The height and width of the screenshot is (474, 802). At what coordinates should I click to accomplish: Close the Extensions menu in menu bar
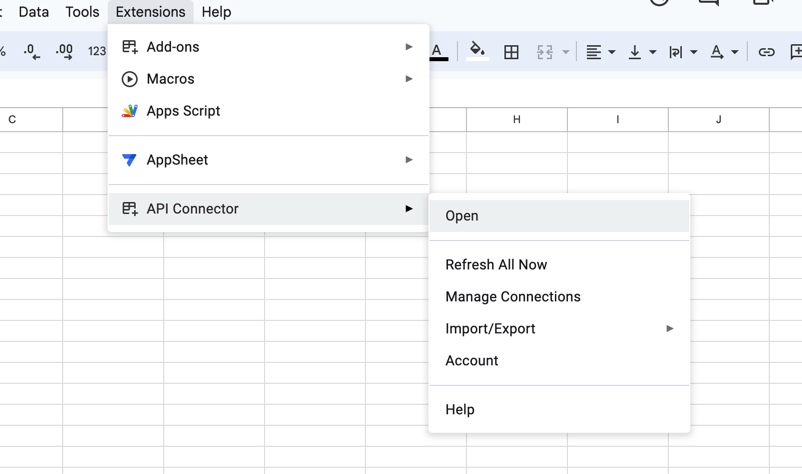(x=150, y=12)
